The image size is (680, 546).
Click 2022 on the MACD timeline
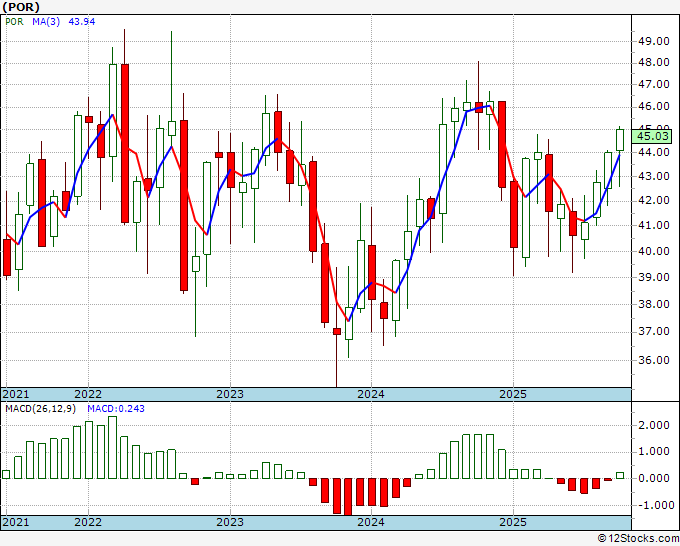coord(88,522)
